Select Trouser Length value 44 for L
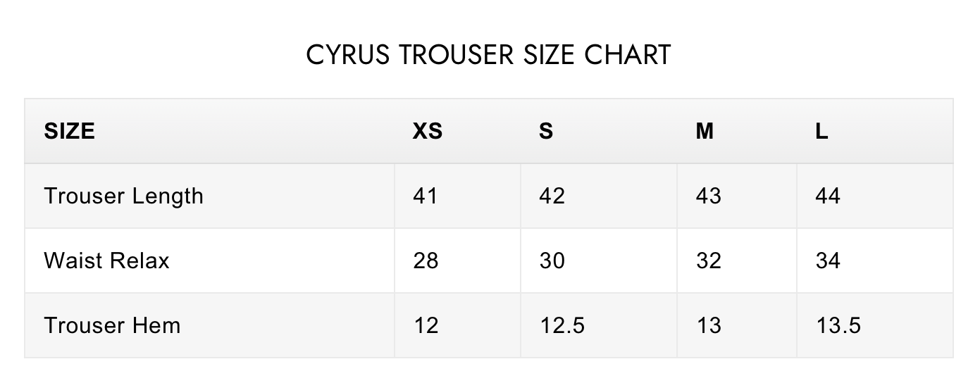This screenshot has width=980, height=383. tap(828, 196)
